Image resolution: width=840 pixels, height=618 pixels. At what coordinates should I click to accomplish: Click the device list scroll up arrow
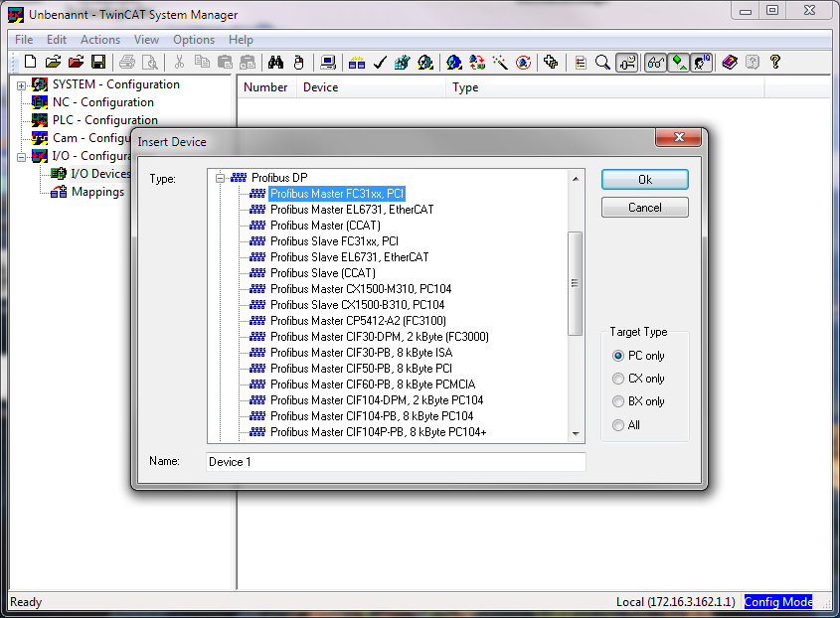(x=576, y=179)
